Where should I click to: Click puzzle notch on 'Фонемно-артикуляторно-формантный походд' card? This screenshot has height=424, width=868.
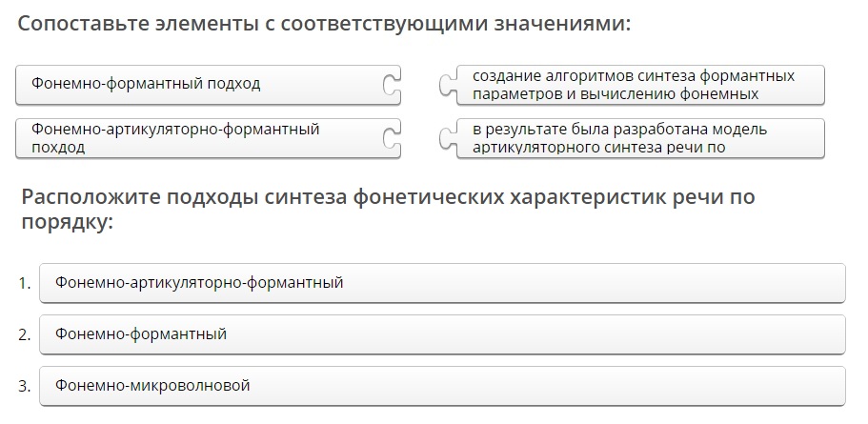[x=392, y=138]
